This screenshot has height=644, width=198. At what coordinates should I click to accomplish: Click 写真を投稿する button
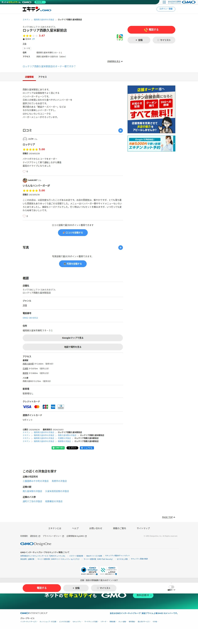(73, 264)
